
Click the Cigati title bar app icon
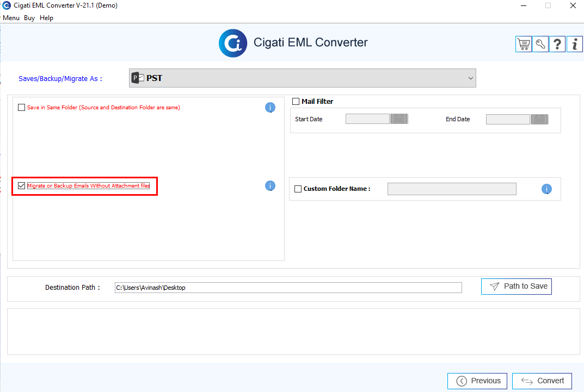tap(7, 5)
